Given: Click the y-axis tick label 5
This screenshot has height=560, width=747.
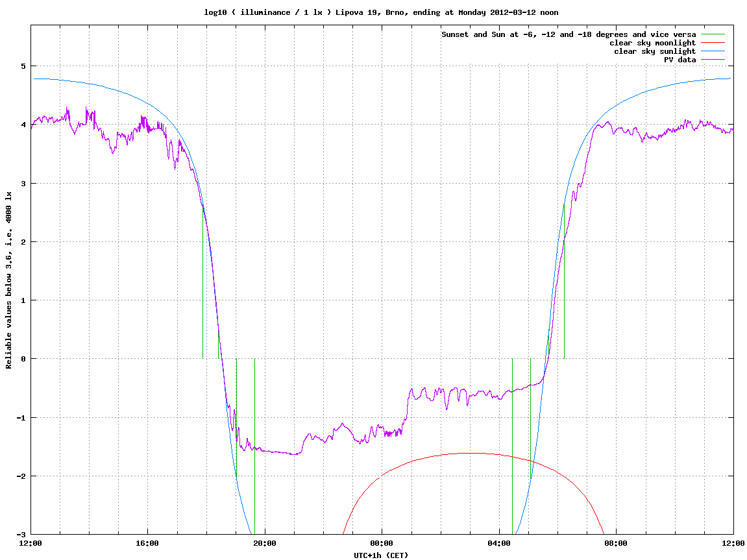Looking at the screenshot, I should pyautogui.click(x=23, y=66).
